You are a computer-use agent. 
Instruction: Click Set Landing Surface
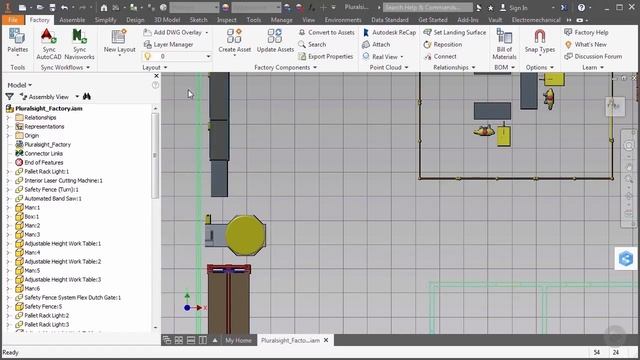point(455,32)
